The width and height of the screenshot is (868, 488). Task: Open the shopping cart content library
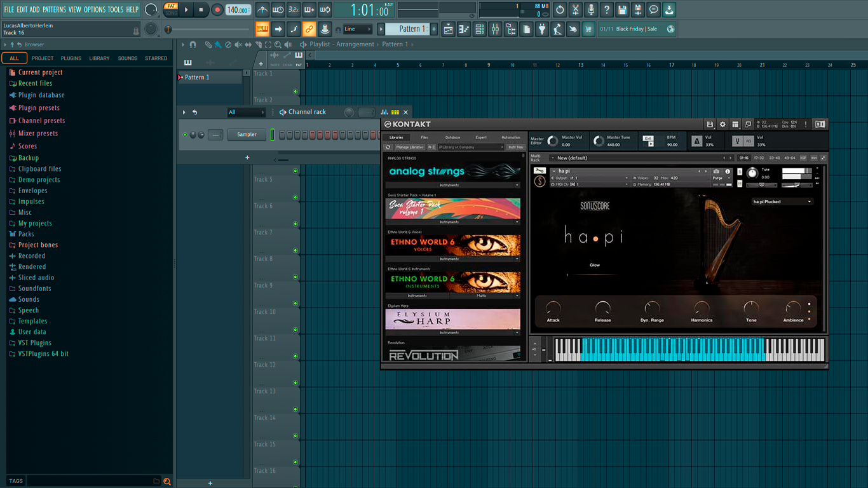[x=588, y=29]
